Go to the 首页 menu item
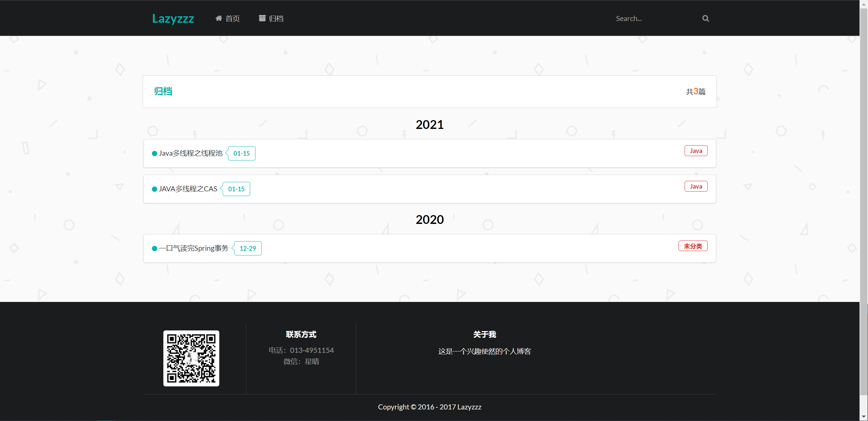The width and height of the screenshot is (868, 421). [x=233, y=18]
